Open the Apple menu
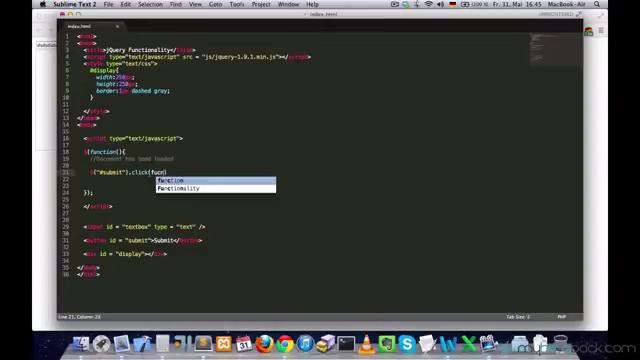640x360 pixels. (43, 4)
